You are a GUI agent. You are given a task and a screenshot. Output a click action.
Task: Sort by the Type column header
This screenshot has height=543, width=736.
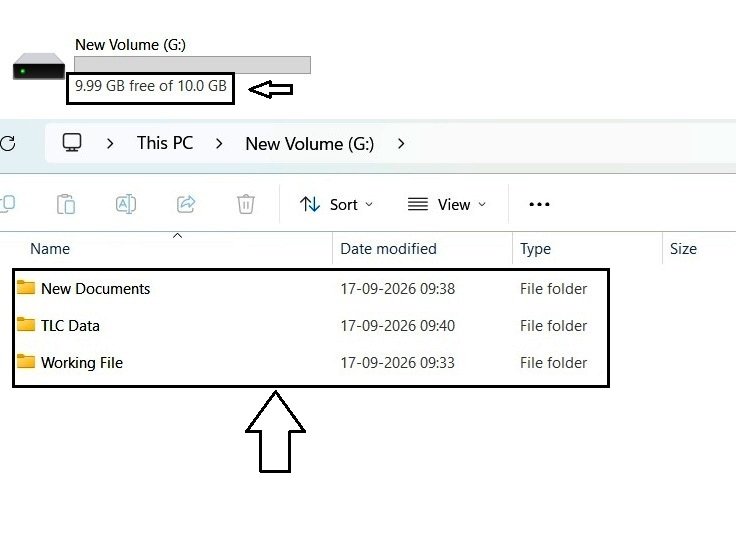coord(535,249)
